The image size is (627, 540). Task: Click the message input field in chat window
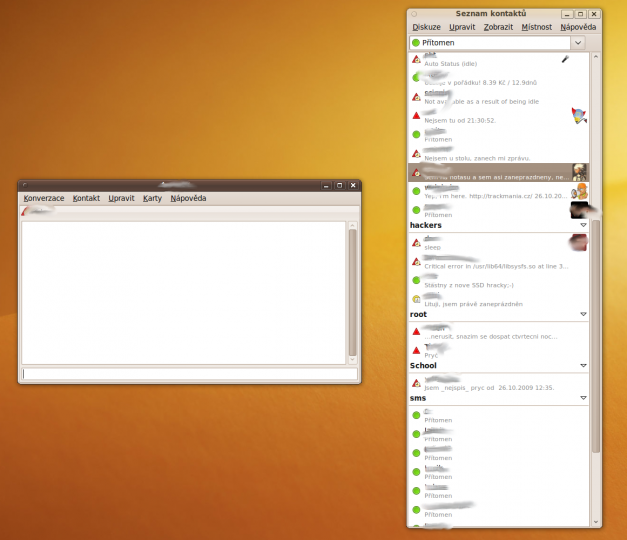pos(190,374)
